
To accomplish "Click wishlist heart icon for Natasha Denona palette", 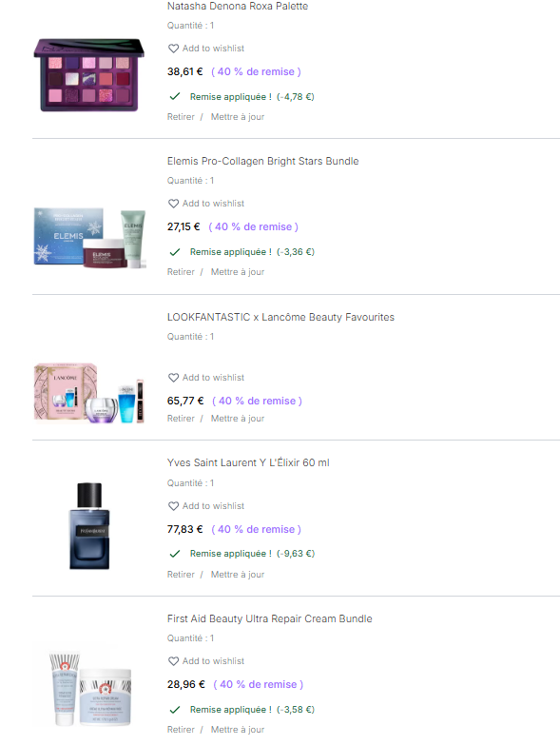I will (173, 49).
